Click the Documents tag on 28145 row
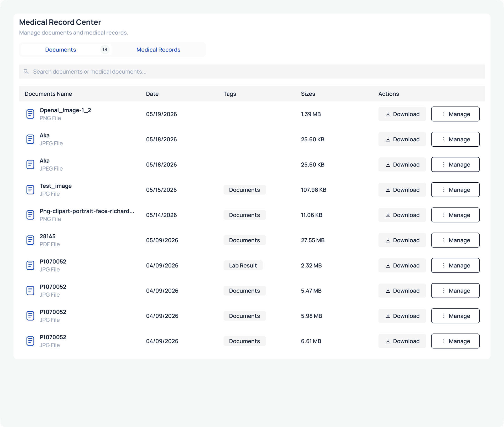The height and width of the screenshot is (427, 504). [245, 240]
